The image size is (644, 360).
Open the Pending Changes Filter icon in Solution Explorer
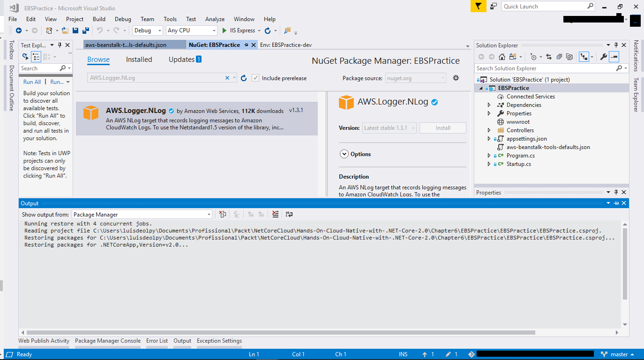coord(533,56)
